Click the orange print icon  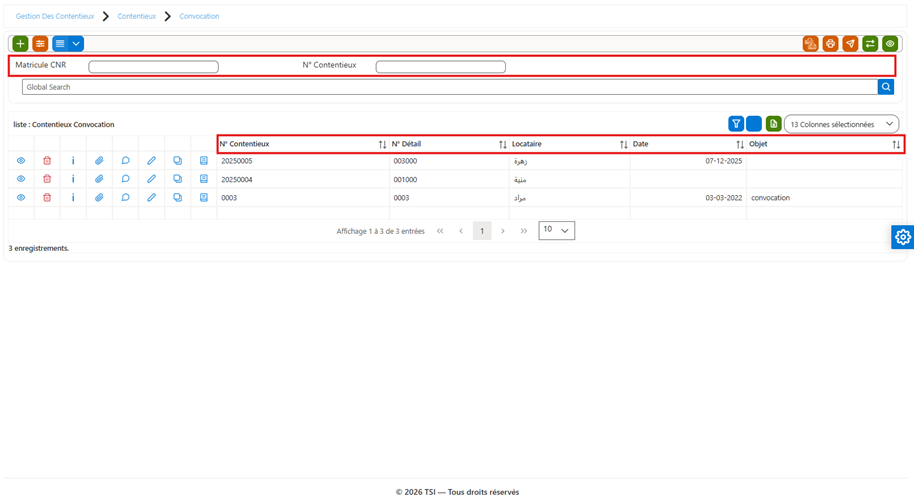[x=831, y=44]
